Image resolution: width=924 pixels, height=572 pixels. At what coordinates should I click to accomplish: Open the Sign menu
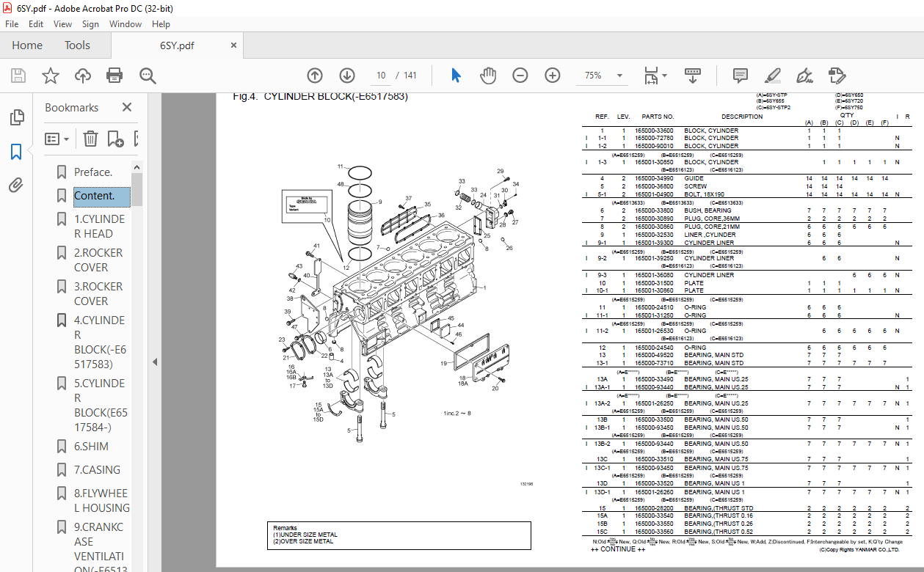[x=90, y=24]
